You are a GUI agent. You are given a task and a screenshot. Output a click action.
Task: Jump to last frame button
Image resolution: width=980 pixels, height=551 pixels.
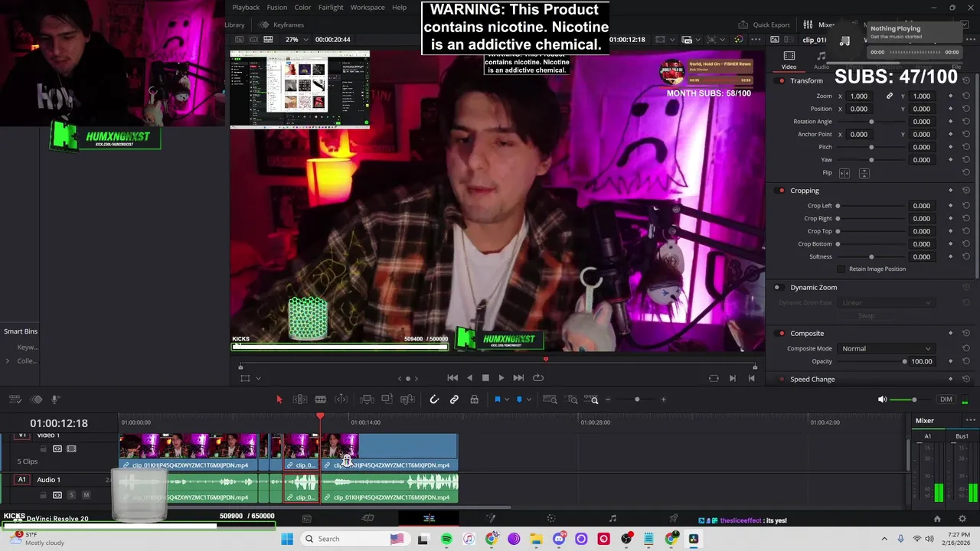518,377
